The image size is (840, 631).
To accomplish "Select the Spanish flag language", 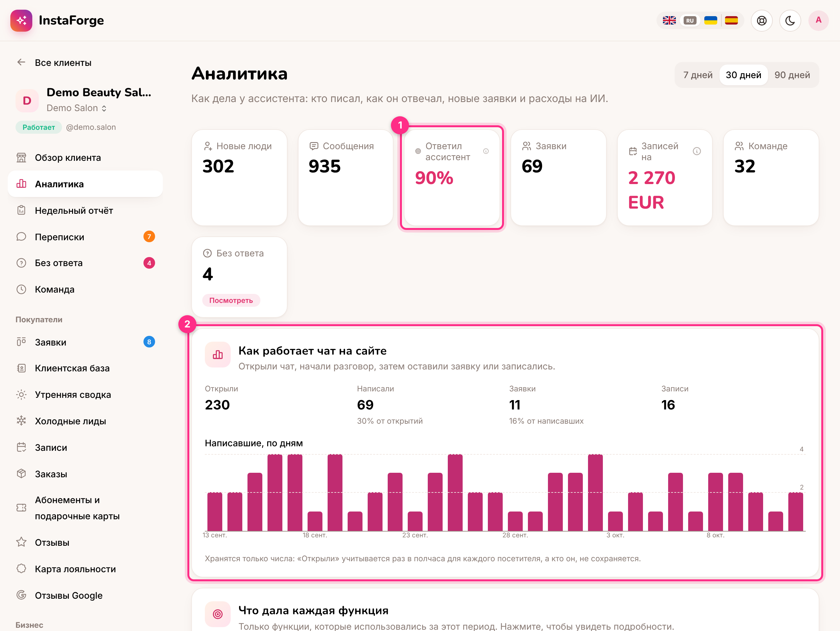I will tap(731, 20).
